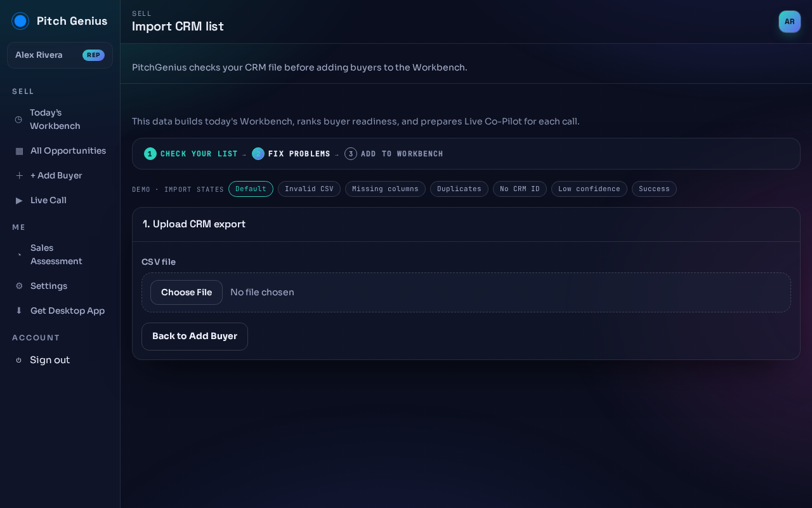Image resolution: width=812 pixels, height=508 pixels.
Task: Select the Low confidence import state
Action: point(589,189)
